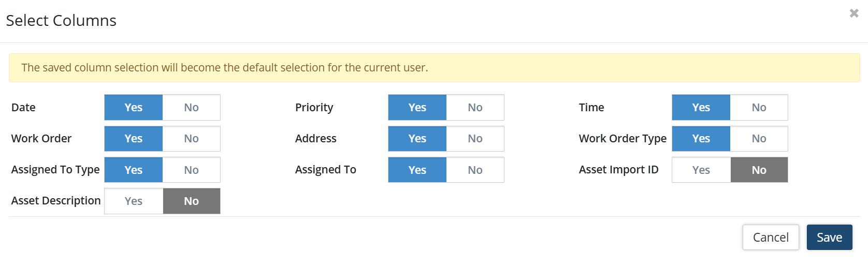Set Priority column to No
Screen dimensions: 868x266
(x=475, y=108)
